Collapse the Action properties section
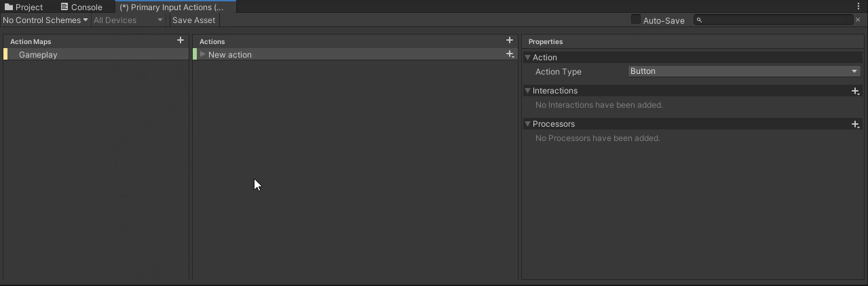The height and width of the screenshot is (286, 868). [528, 58]
